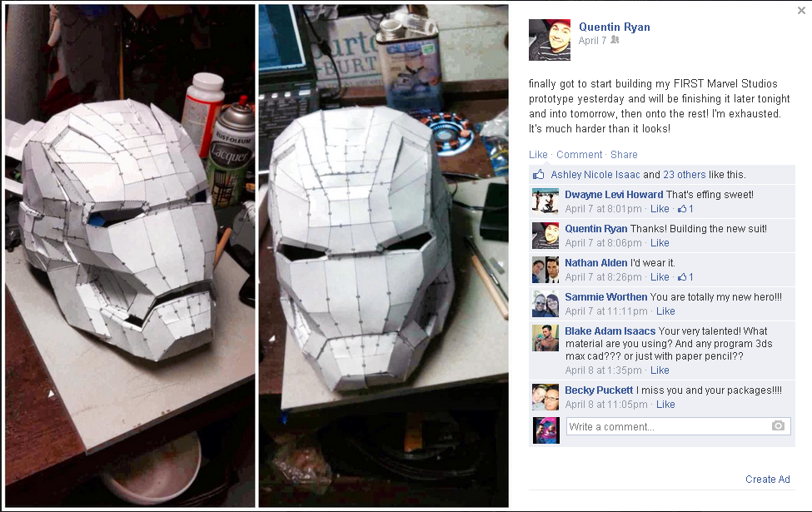Close the photo viewer with the X
Viewport: 812px width, 512px height.
click(802, 10)
